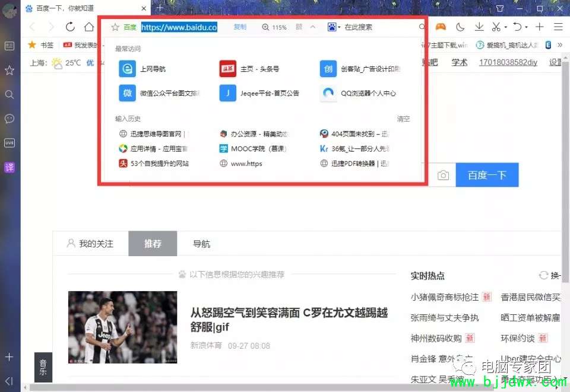Select the 百度一下，你就知道 browser tab
570x392 pixels.
pos(86,8)
